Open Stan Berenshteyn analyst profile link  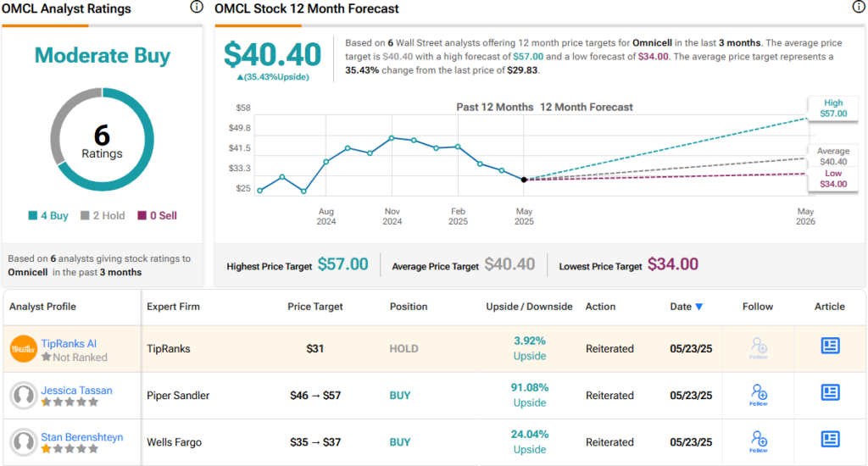pyautogui.click(x=82, y=437)
